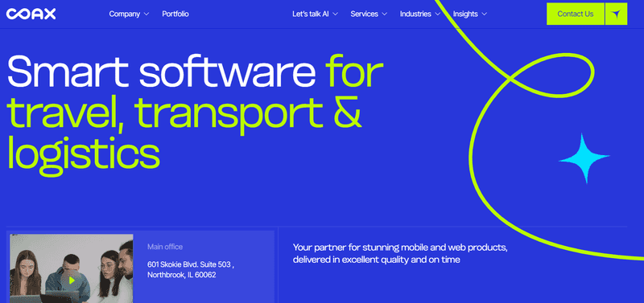Click the COAX logo
Image resolution: width=644 pixels, height=303 pixels.
coord(31,14)
